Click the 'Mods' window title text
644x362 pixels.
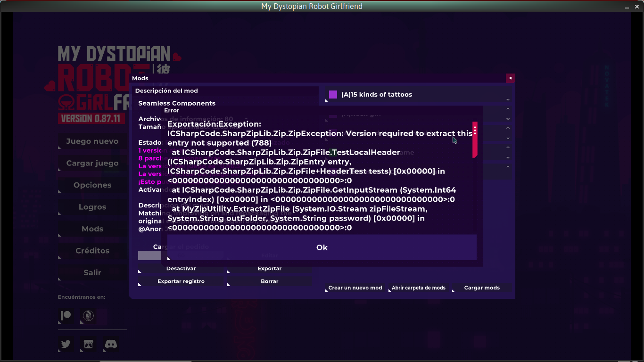tap(140, 78)
